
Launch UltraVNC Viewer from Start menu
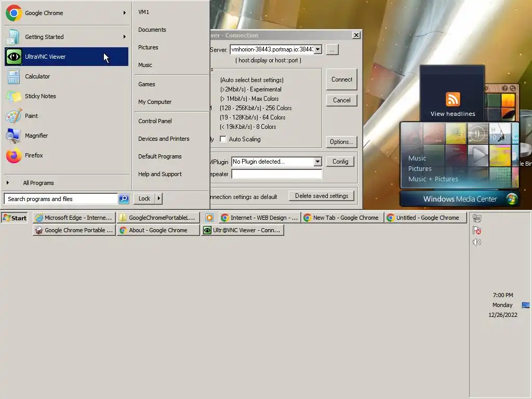pyautogui.click(x=66, y=57)
